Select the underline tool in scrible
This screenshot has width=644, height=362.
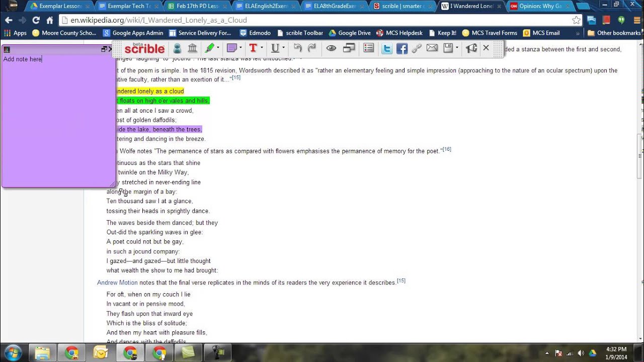click(x=275, y=48)
